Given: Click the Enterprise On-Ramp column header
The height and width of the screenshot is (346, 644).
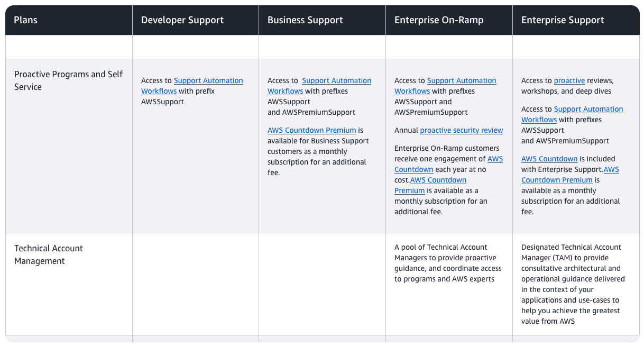Looking at the screenshot, I should (x=438, y=21).
